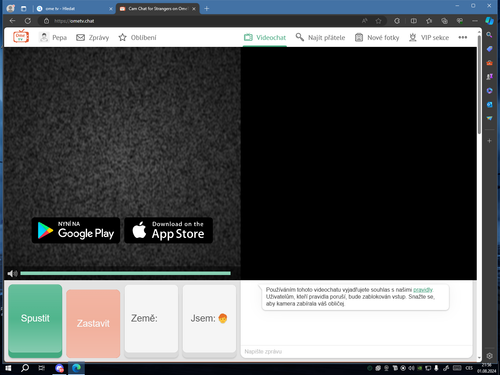This screenshot has width=500, height=375.
Task: Toggle split screen icon in toolbar
Action: [x=413, y=21]
